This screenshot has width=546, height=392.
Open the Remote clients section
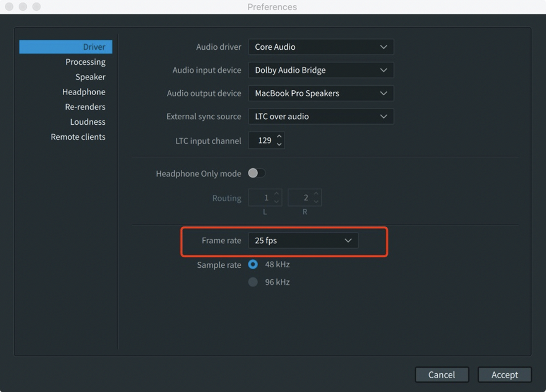pyautogui.click(x=78, y=137)
